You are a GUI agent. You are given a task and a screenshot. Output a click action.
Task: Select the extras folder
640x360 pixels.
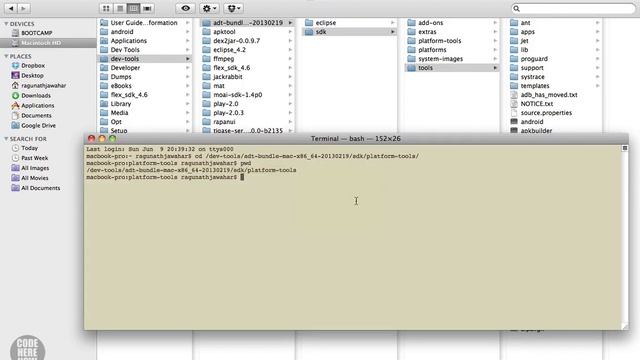(x=452, y=32)
